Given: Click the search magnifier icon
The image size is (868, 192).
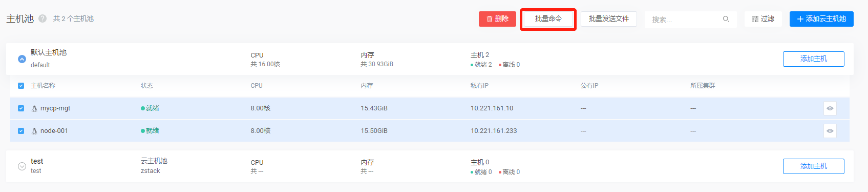Looking at the screenshot, I should pos(726,19).
